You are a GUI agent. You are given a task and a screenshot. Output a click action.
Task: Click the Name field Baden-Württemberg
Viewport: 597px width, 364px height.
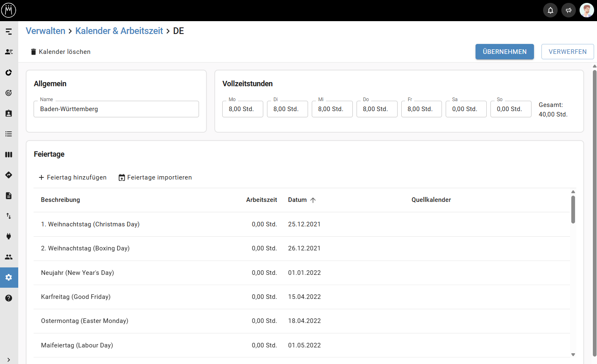pyautogui.click(x=116, y=109)
